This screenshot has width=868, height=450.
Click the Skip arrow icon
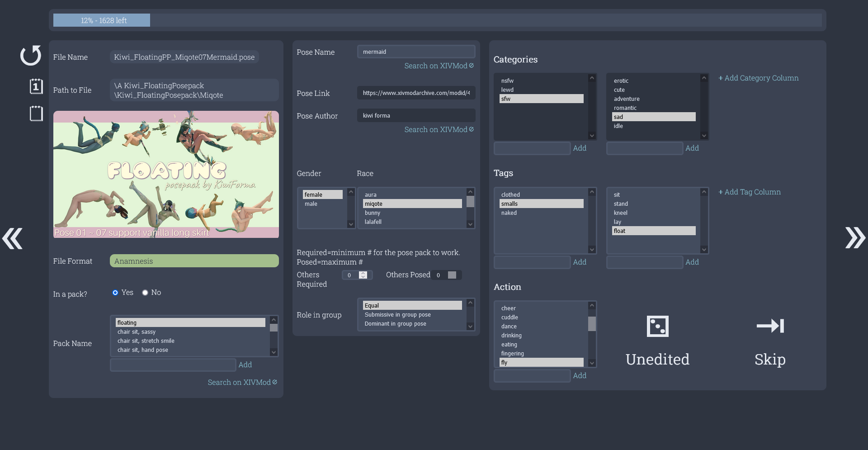pos(770,326)
